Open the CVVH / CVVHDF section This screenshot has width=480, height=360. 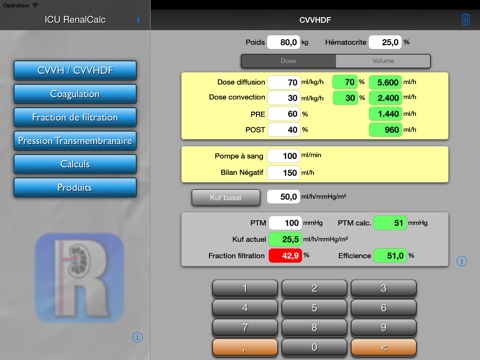coord(75,70)
